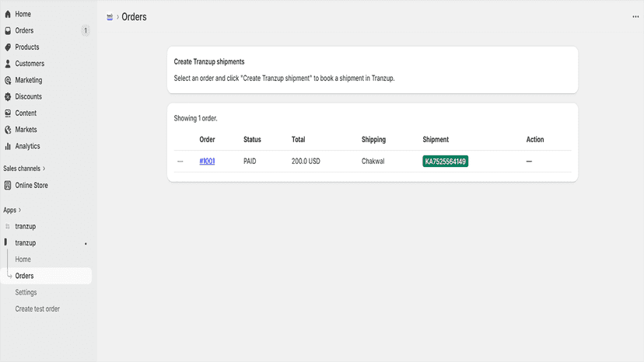Click the Shipment column header

click(x=436, y=140)
